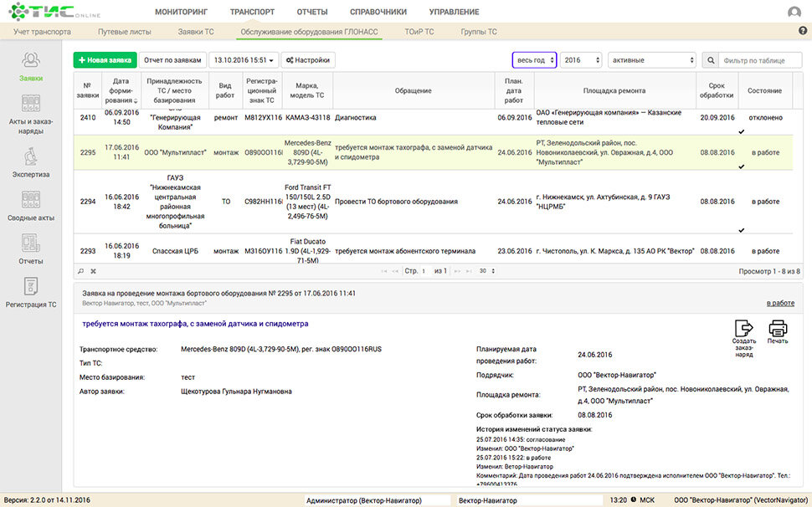Image resolution: width=812 pixels, height=507 pixels.
Task: Open the МОНИТОРИНГ menu
Action: (182, 12)
